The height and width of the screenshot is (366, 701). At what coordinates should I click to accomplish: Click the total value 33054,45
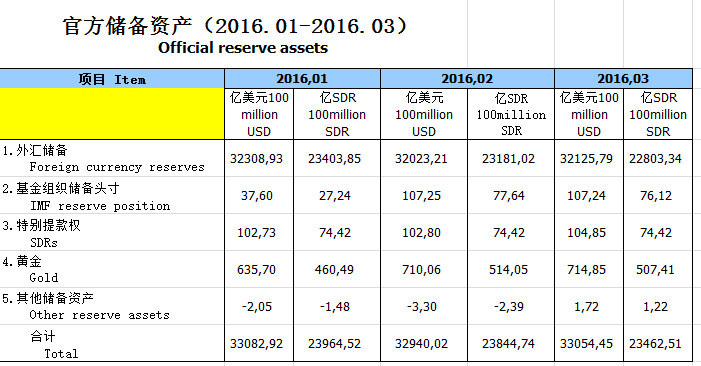pos(589,343)
